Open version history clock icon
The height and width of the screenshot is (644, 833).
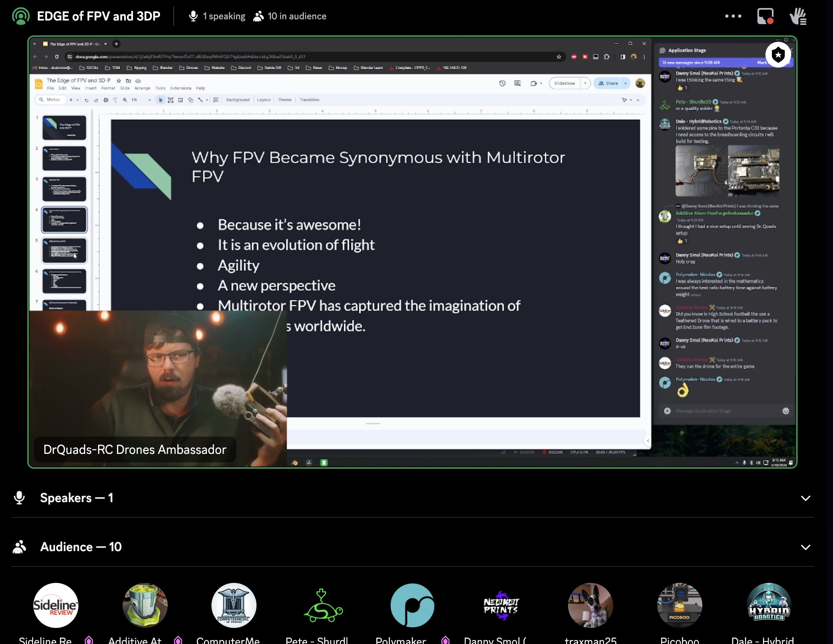coord(502,83)
